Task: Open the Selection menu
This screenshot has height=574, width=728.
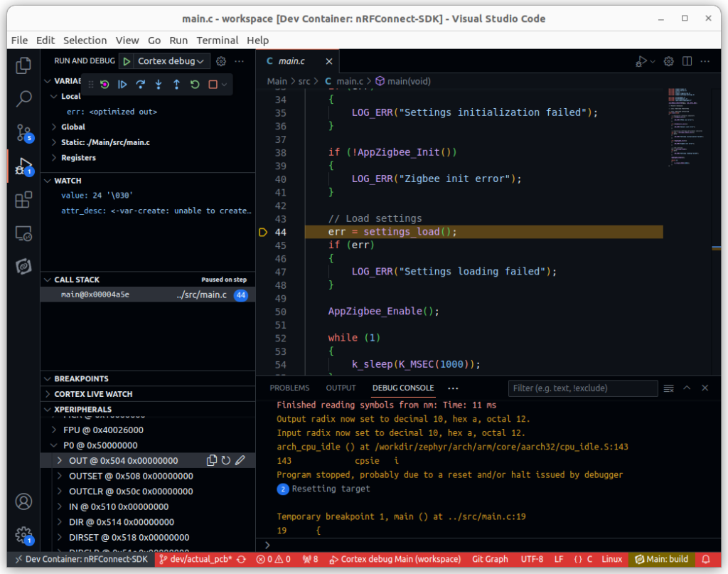Action: [85, 41]
